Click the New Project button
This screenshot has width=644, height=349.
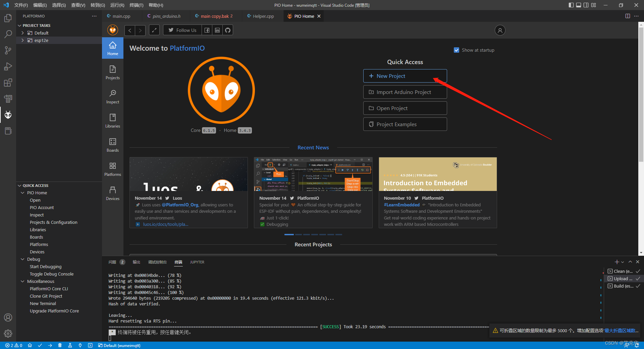pyautogui.click(x=405, y=76)
